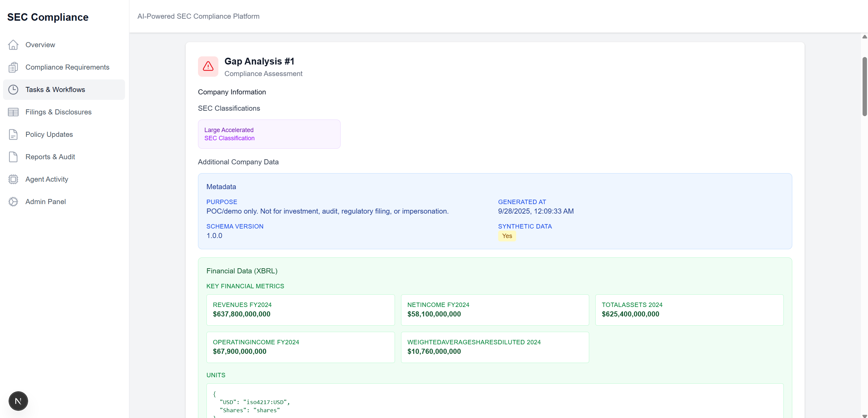Click the synthetic data Yes badge
Viewport: 868px width, 418px height.
(507, 236)
